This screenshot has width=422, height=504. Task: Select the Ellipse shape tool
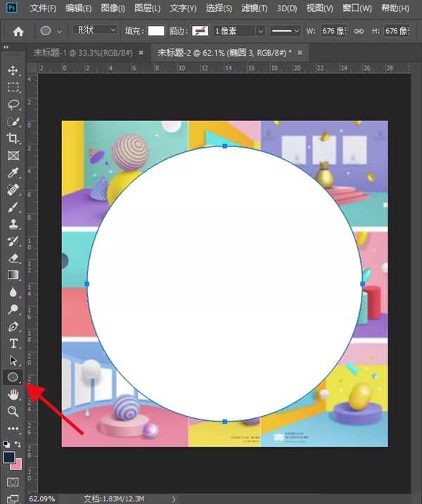click(x=13, y=377)
